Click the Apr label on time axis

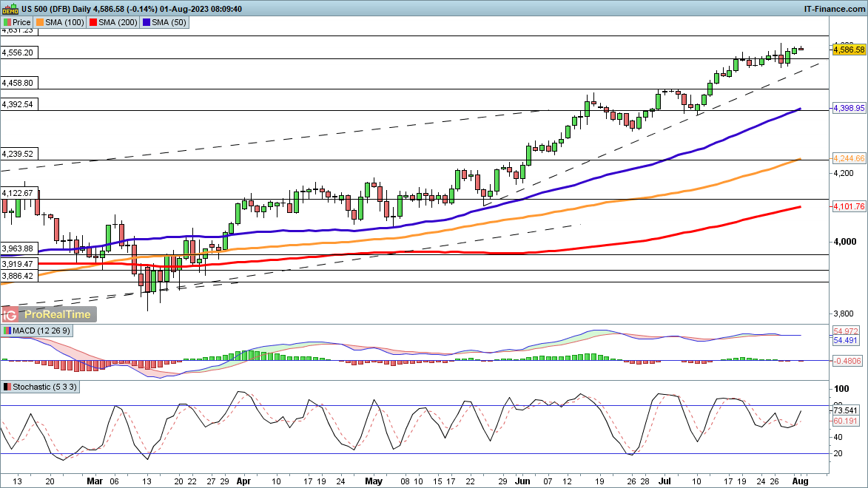pos(243,481)
